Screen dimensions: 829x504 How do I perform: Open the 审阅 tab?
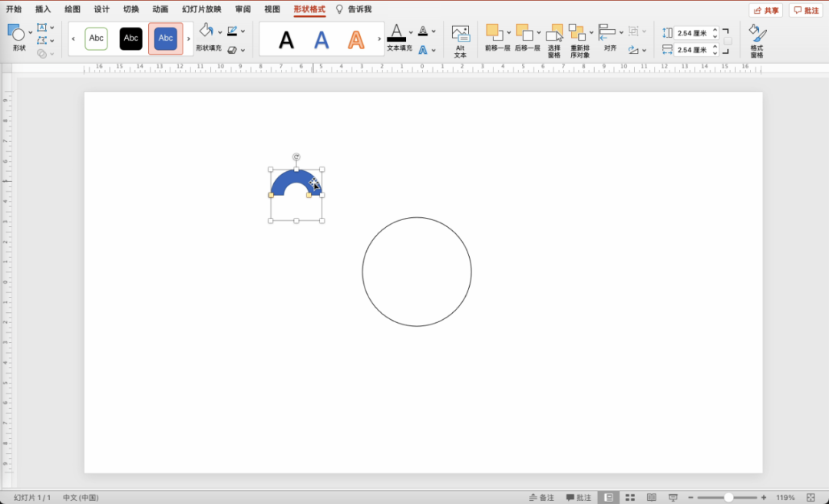(243, 9)
